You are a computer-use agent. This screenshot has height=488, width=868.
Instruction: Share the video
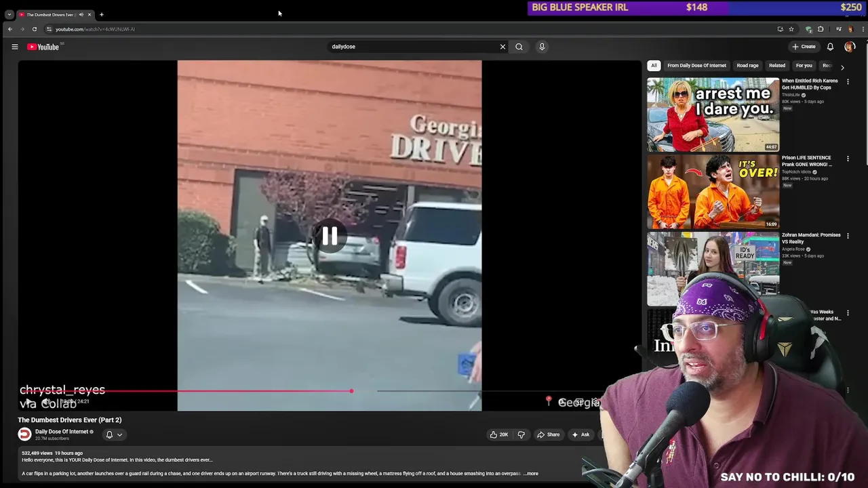coord(549,434)
